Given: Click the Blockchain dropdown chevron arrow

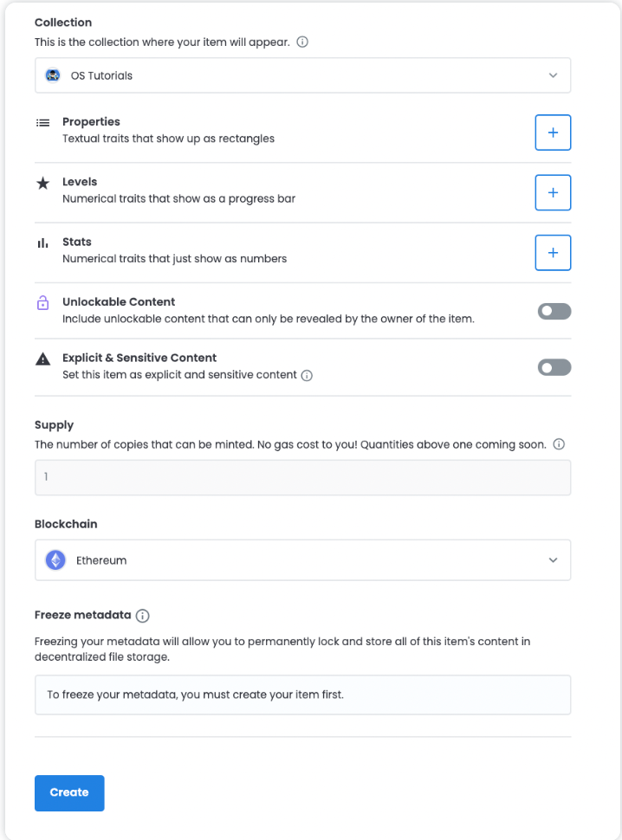Looking at the screenshot, I should [x=553, y=559].
